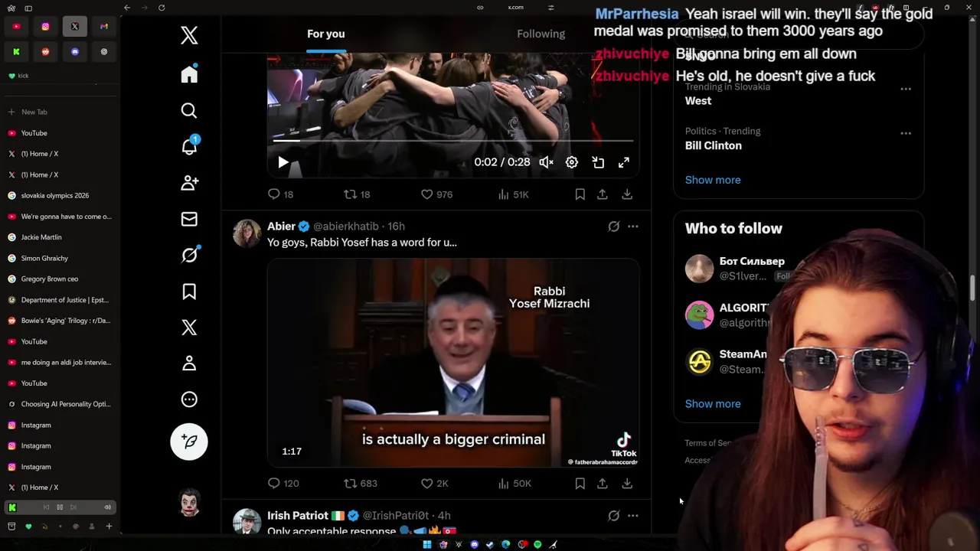Reply to post with 18 comments
The width and height of the screenshot is (980, 551).
click(280, 194)
